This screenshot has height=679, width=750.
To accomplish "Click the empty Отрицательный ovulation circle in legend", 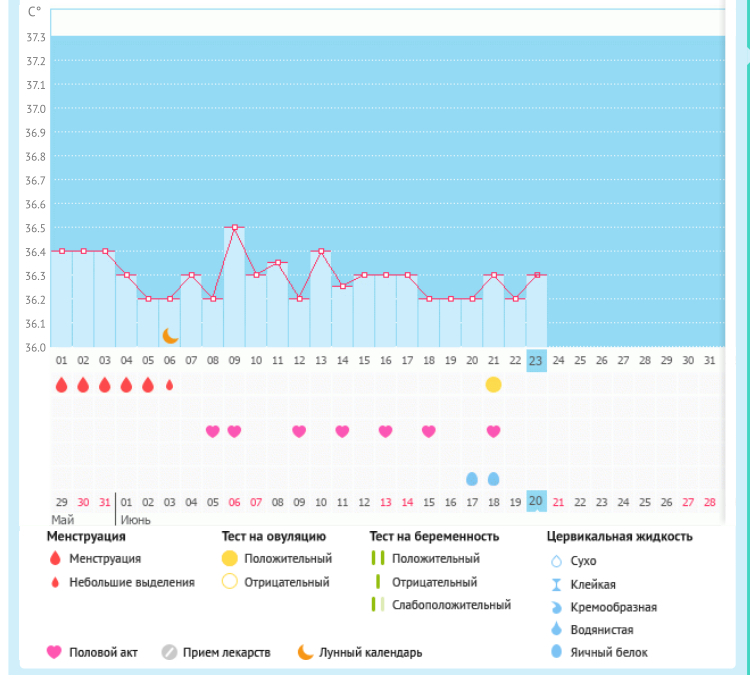I will tap(230, 582).
